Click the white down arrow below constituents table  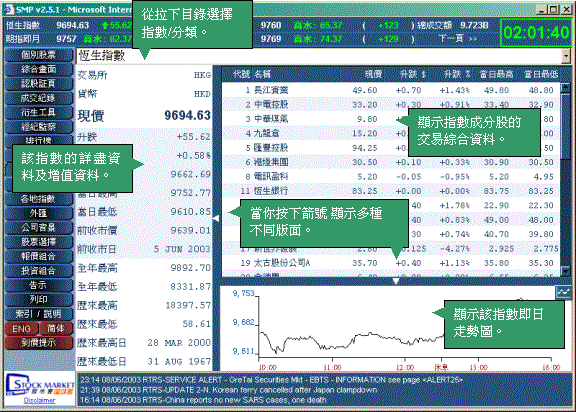click(x=396, y=281)
